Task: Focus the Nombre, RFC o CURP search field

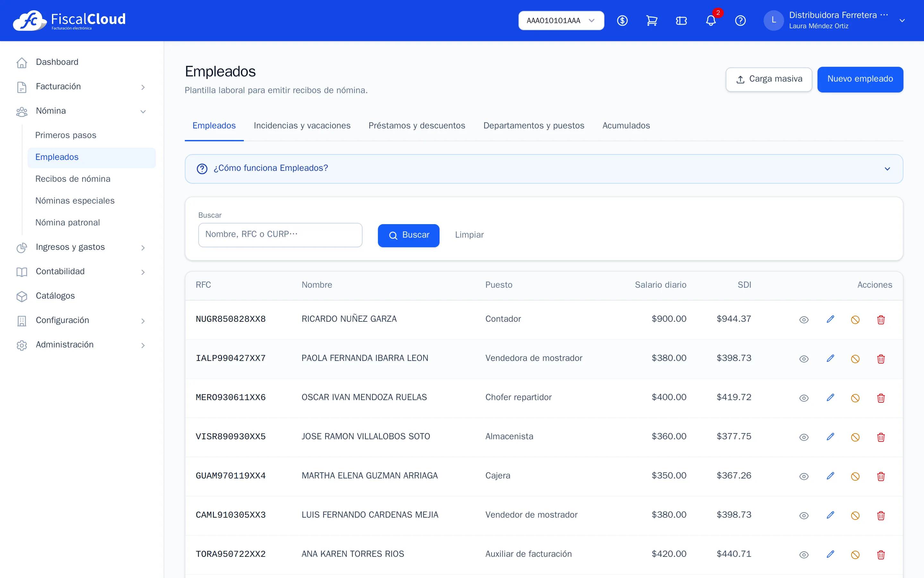Action: point(280,235)
